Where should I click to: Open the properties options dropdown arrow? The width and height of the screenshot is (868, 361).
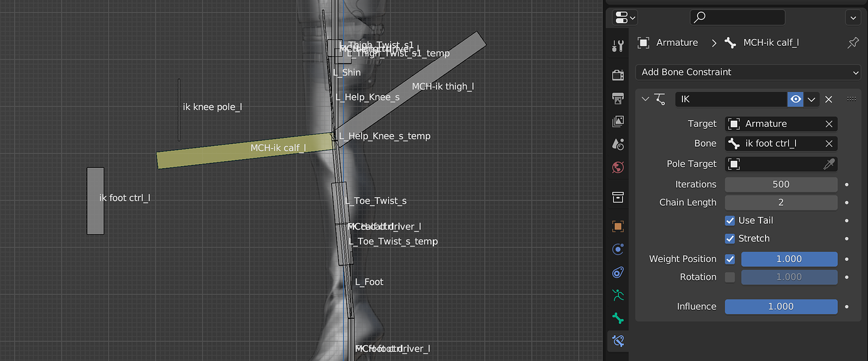(853, 17)
